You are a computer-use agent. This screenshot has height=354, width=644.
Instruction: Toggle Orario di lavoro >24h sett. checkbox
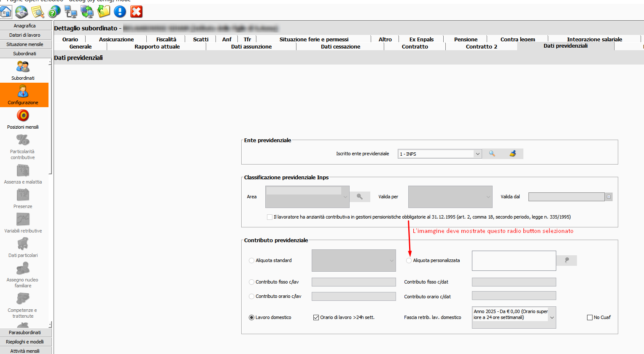point(316,318)
